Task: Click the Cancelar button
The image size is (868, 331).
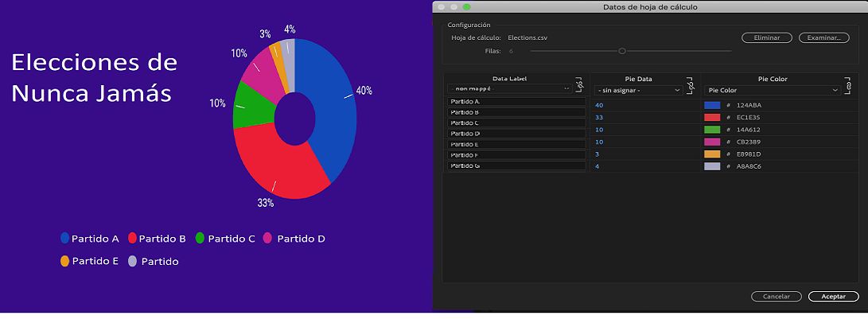Action: coord(776,296)
